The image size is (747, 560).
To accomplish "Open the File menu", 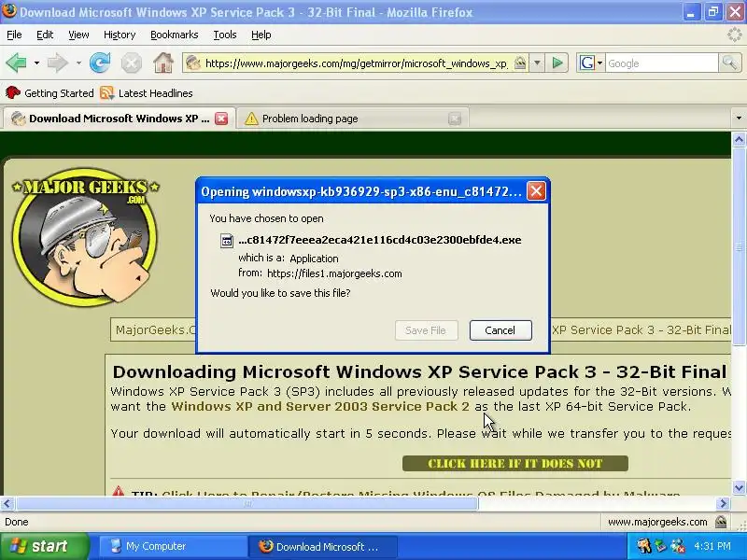I will coord(14,35).
